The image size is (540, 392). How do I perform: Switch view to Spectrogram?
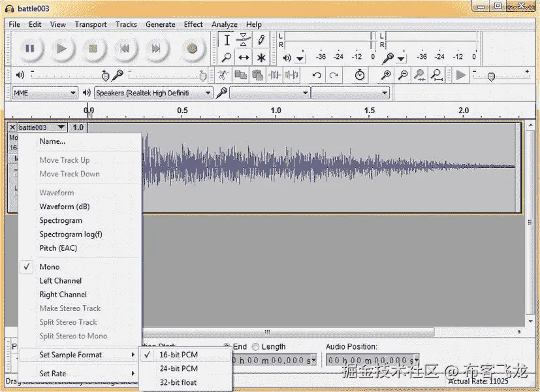point(80,220)
